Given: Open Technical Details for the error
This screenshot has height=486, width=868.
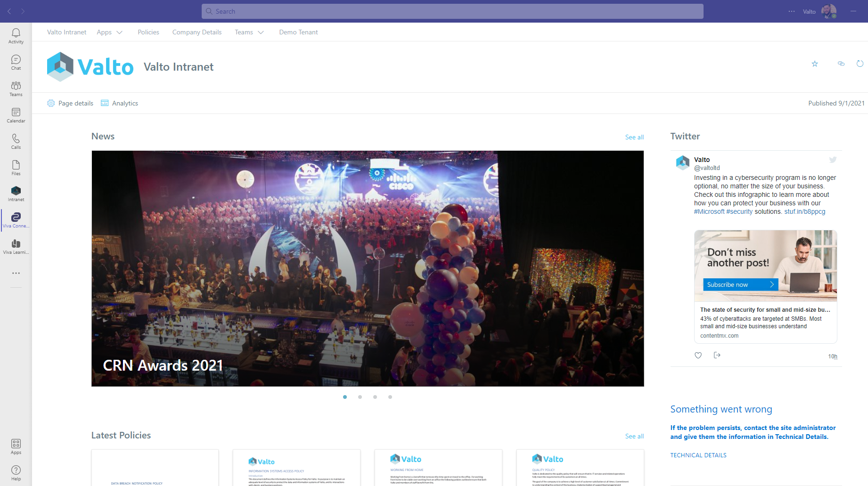Looking at the screenshot, I should click(698, 455).
